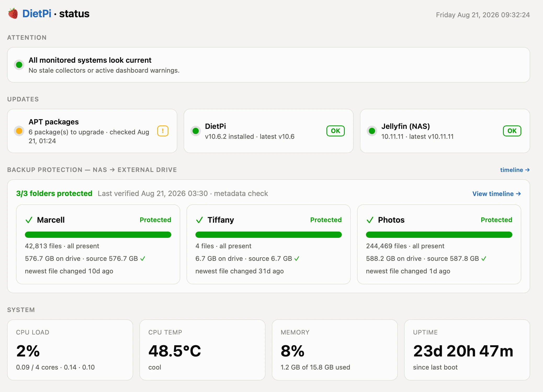This screenshot has height=392, width=543.
Task: Click 'All monitored systems look current' heading
Action: [x=90, y=60]
